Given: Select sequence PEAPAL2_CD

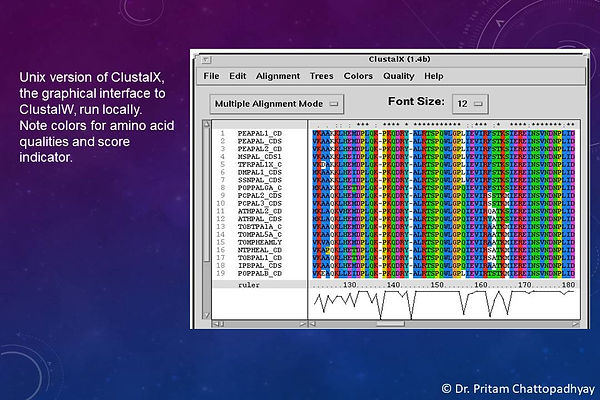Looking at the screenshot, I should coord(259,149).
